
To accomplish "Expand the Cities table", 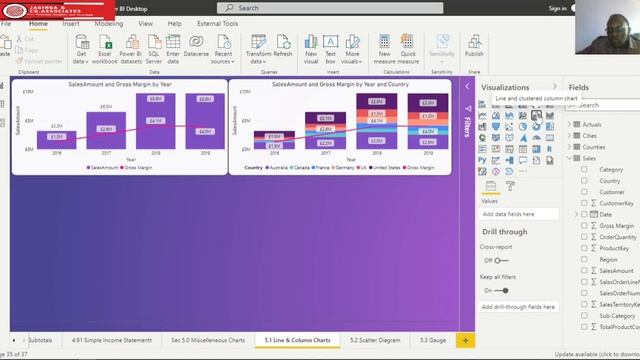I will 569,136.
